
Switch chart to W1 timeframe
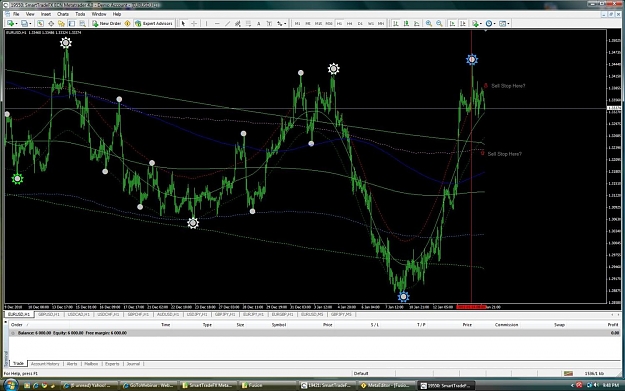pos(370,24)
